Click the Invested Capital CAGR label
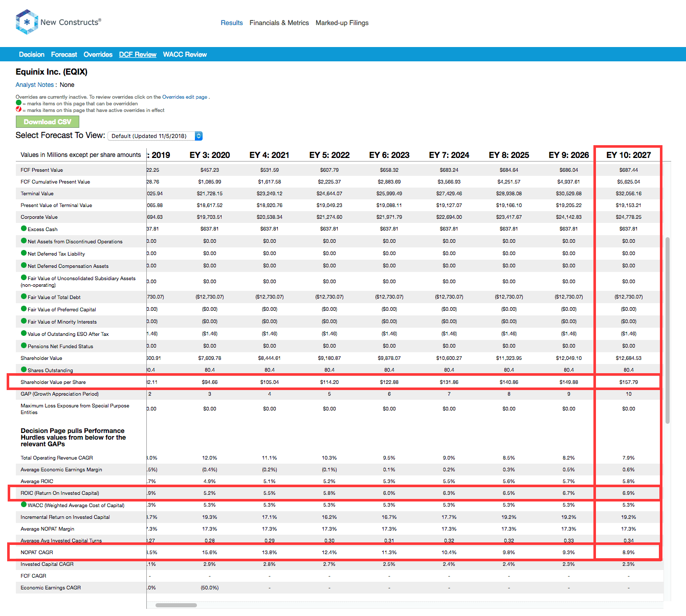The width and height of the screenshot is (686, 616). coord(47,564)
